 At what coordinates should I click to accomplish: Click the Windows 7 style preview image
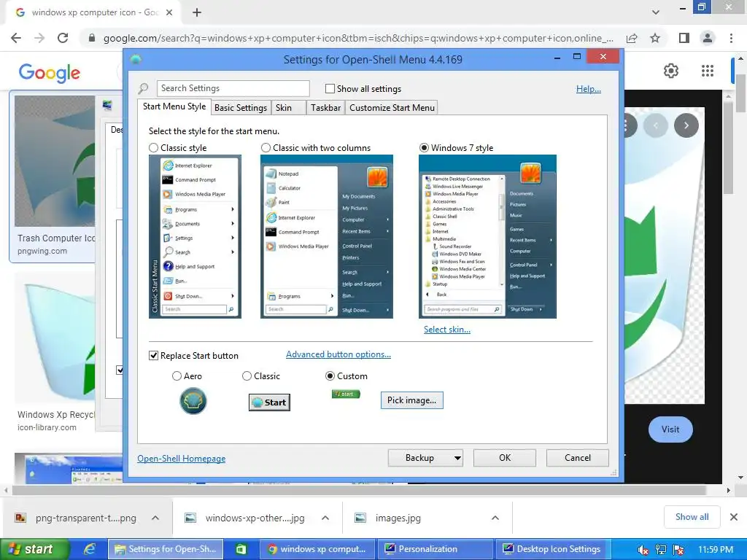[x=487, y=237]
